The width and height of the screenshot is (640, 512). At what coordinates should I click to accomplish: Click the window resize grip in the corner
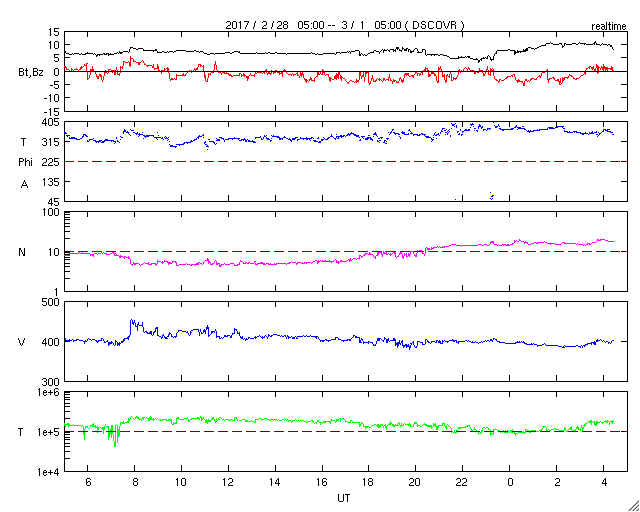point(634,506)
